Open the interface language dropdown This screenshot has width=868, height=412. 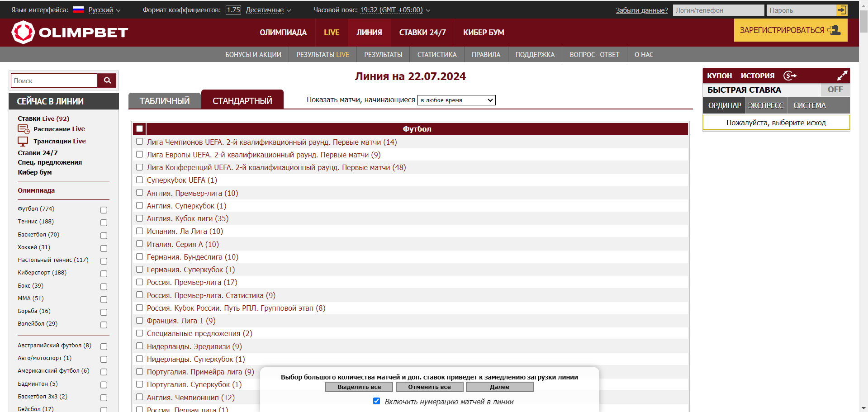tap(104, 10)
